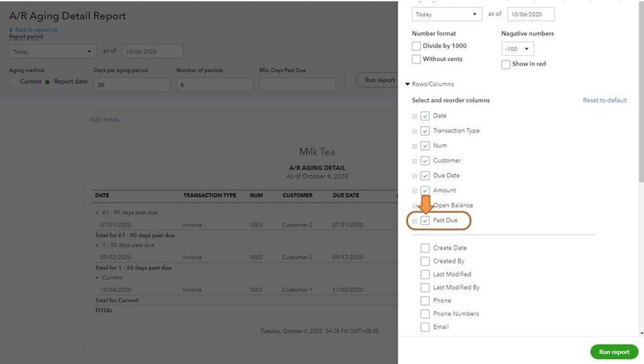644x364 pixels.
Task: Open the Today period dropdown in panel
Action: point(447,14)
